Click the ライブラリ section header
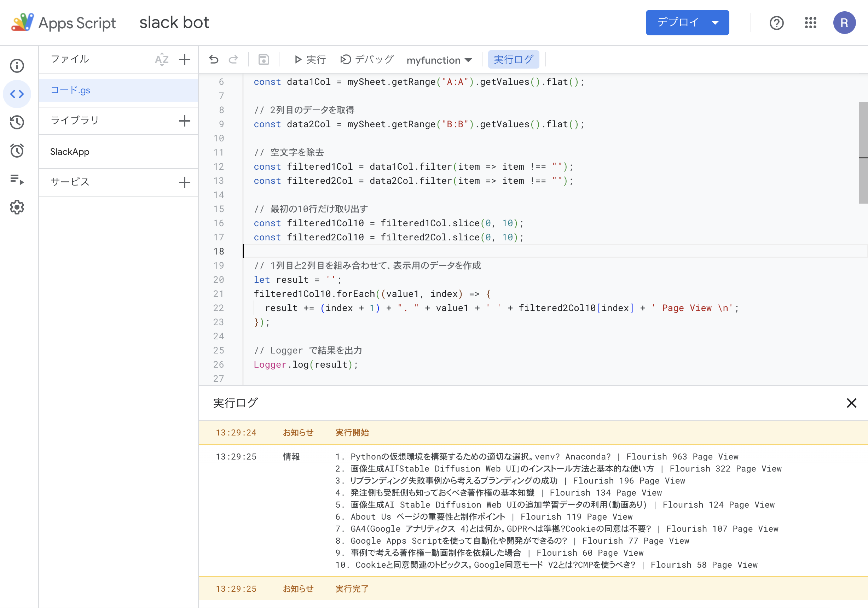This screenshot has width=868, height=608. (x=75, y=120)
